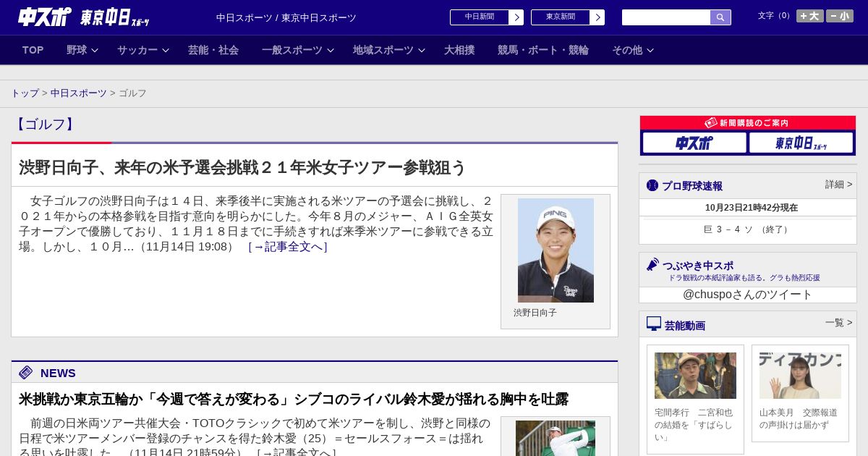Image resolution: width=868 pixels, height=456 pixels.
Task: Open the 芸能・社会 menu item
Action: pos(213,50)
